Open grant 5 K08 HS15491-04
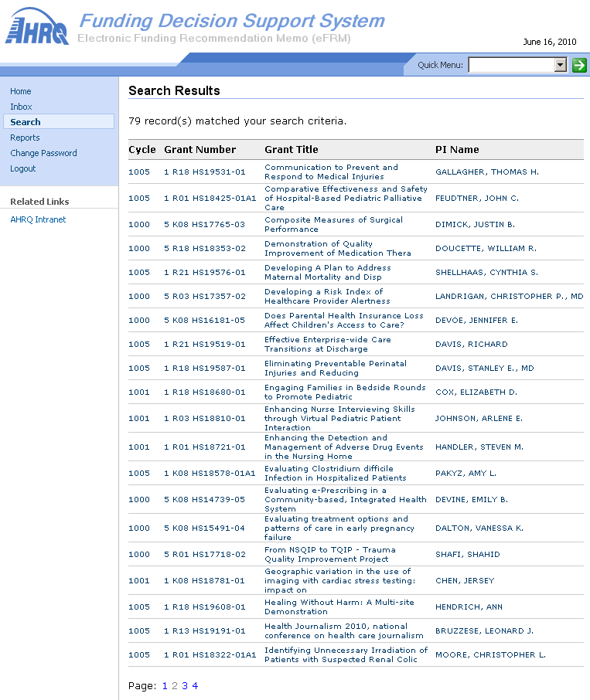Screen dimensions: 590x700 (205, 528)
